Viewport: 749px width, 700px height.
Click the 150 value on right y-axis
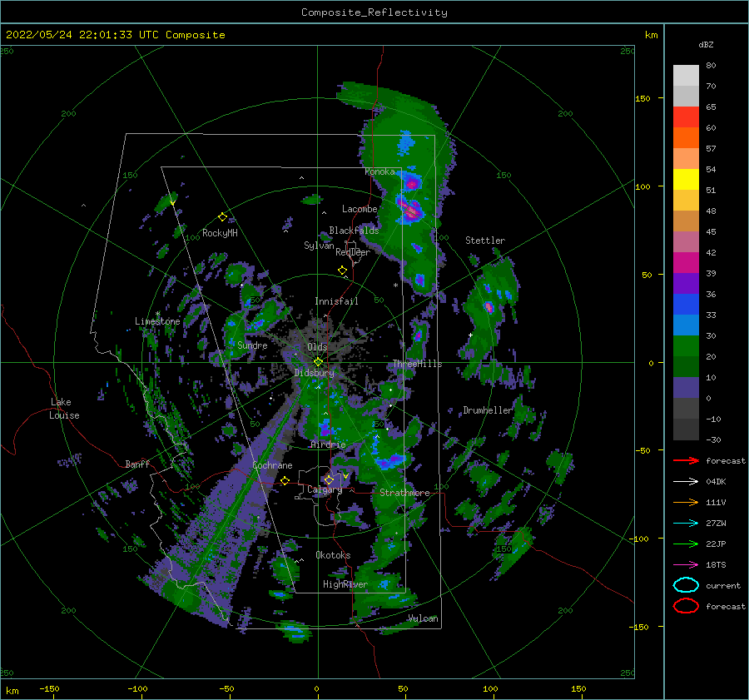642,98
